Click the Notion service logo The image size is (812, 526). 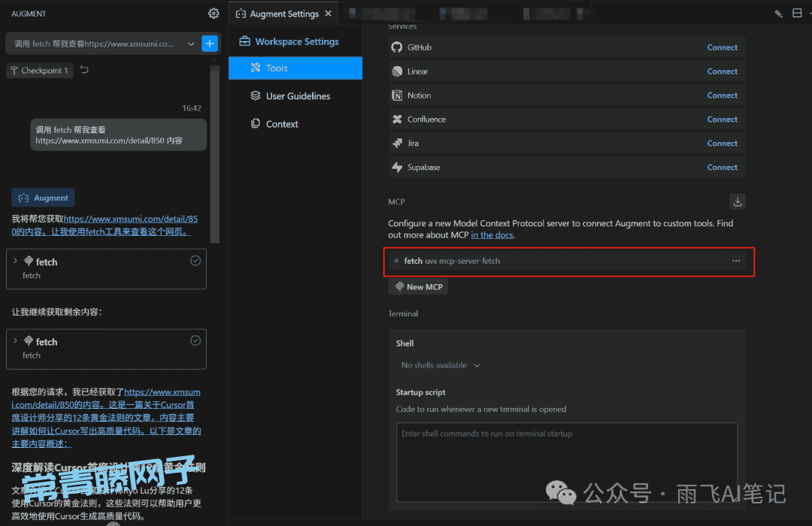pos(397,95)
